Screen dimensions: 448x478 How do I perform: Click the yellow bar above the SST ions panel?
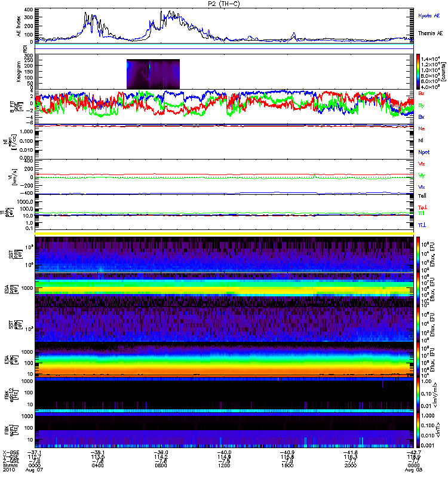225,234
